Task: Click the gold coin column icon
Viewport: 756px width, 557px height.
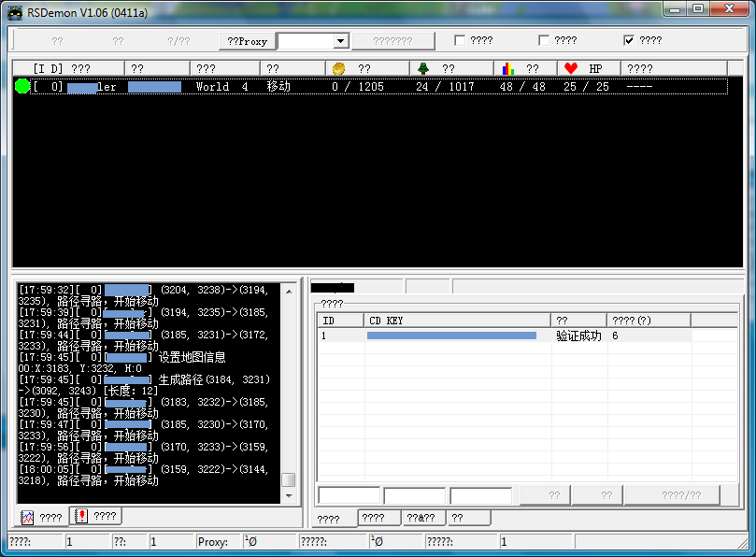Action: [339, 68]
